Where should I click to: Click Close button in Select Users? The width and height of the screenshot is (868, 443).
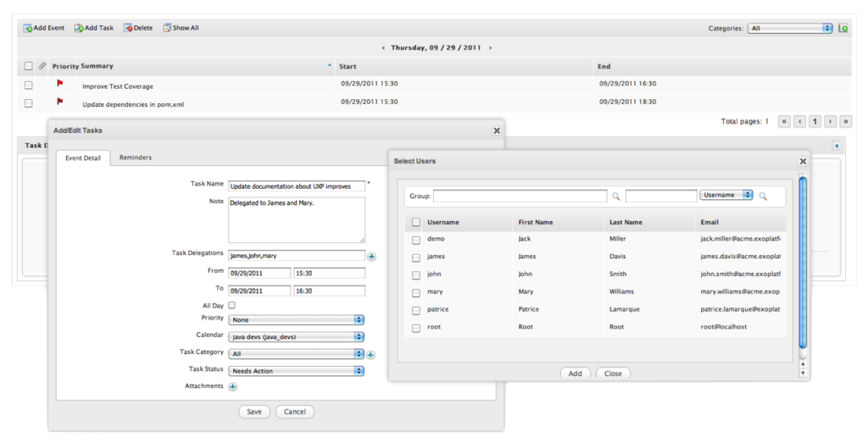[613, 374]
